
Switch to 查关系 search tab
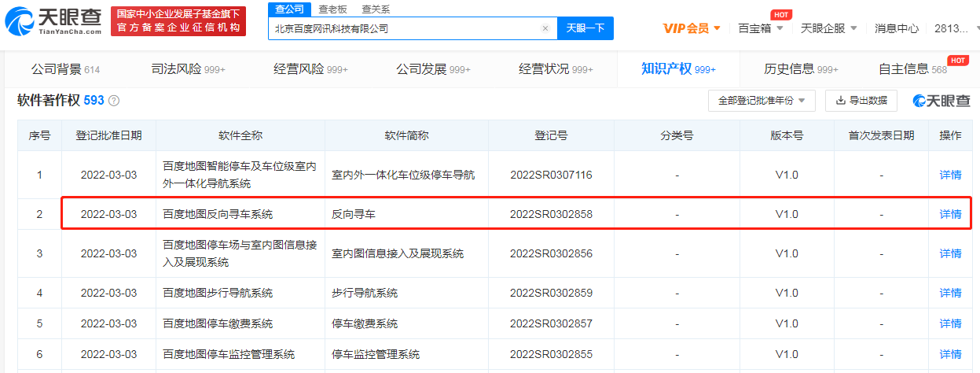(x=376, y=9)
